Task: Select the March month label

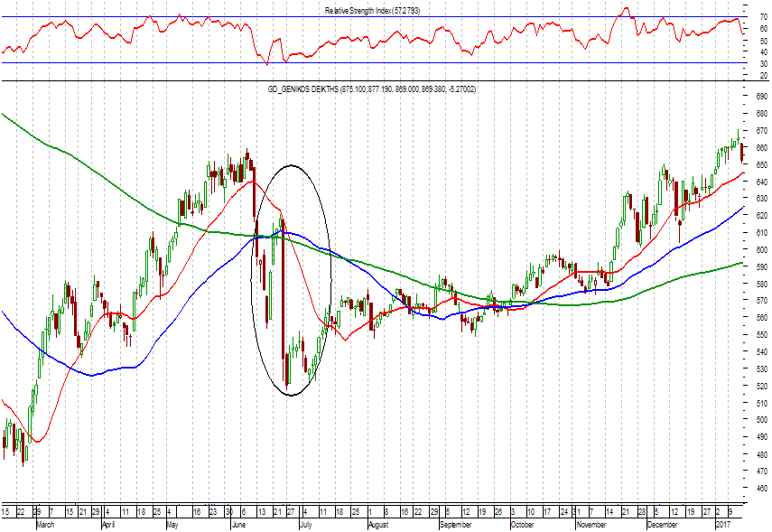Action: (x=45, y=525)
